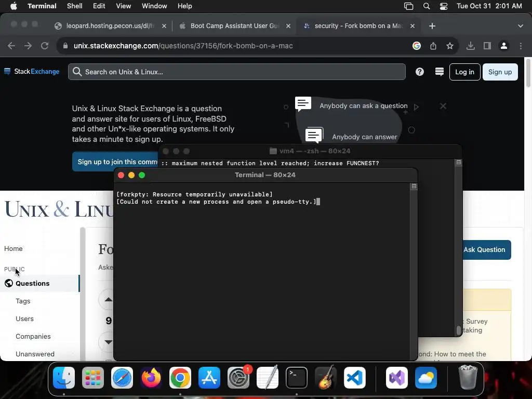The height and width of the screenshot is (399, 532).
Task: Click the Ask Question button
Action: [x=487, y=250]
